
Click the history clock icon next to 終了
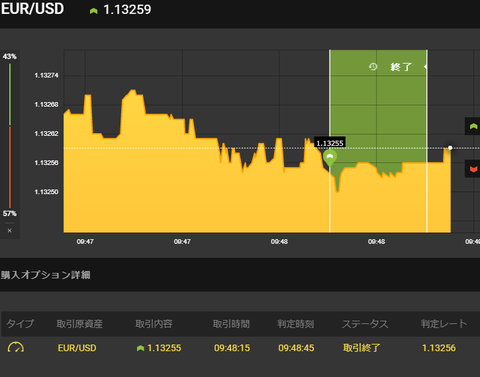tap(373, 67)
